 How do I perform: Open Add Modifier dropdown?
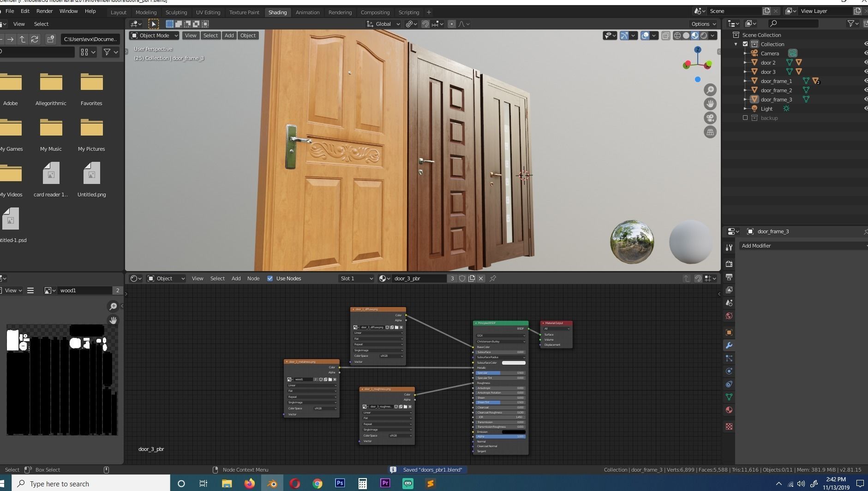(803, 246)
